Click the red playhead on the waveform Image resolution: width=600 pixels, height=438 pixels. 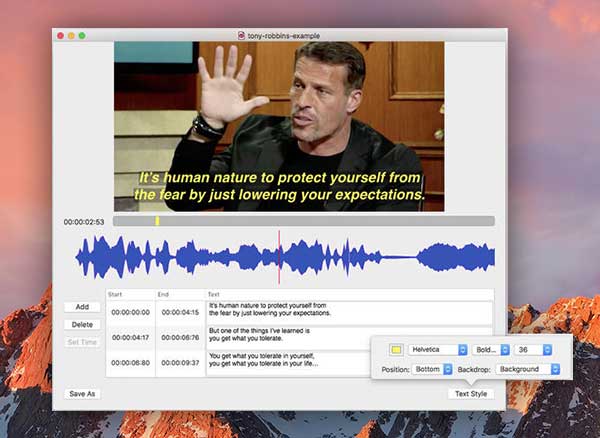[279, 257]
